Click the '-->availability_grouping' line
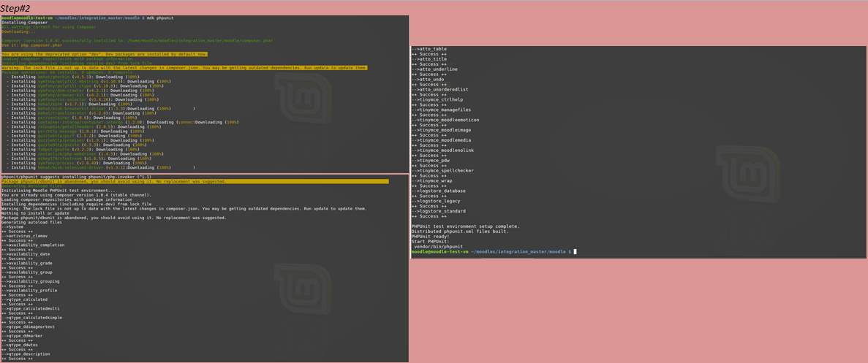 pos(31,281)
